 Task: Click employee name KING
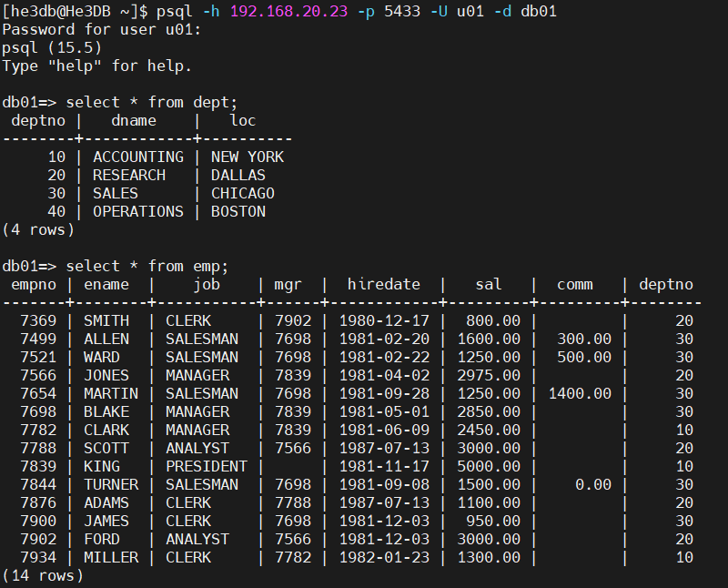coord(102,466)
